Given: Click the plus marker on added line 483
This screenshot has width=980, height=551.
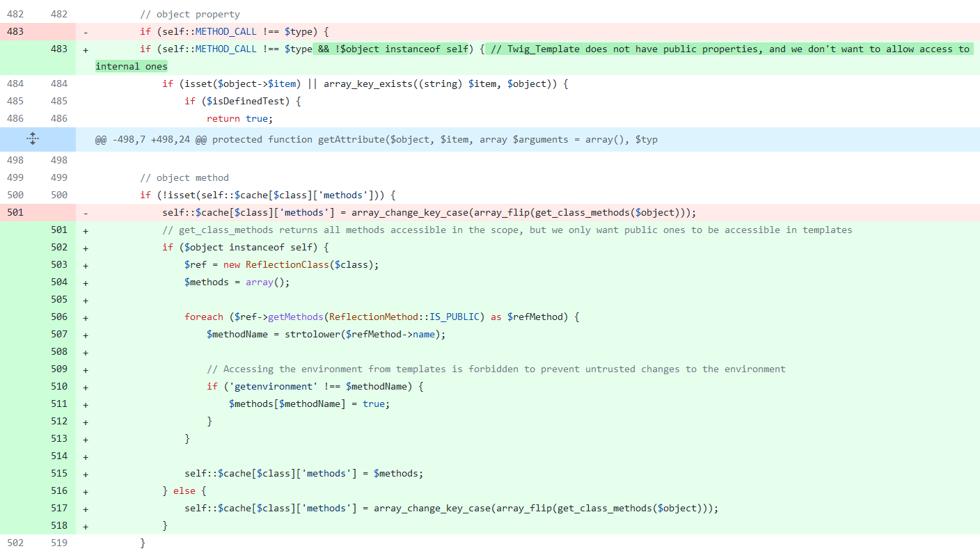Looking at the screenshot, I should pyautogui.click(x=86, y=49).
